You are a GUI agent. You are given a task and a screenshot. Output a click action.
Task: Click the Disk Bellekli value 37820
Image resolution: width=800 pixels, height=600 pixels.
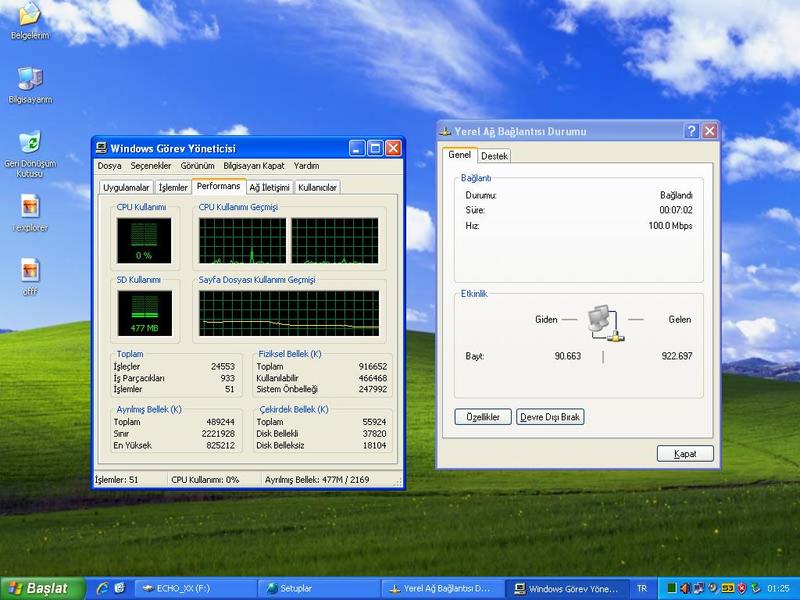click(374, 434)
